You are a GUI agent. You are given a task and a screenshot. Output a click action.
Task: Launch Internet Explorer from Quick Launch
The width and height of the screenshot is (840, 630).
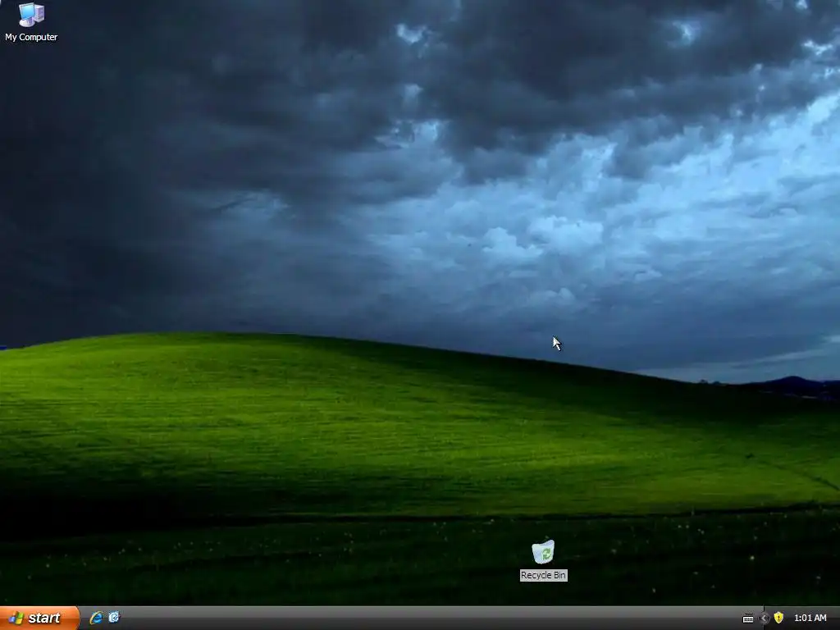tap(96, 618)
